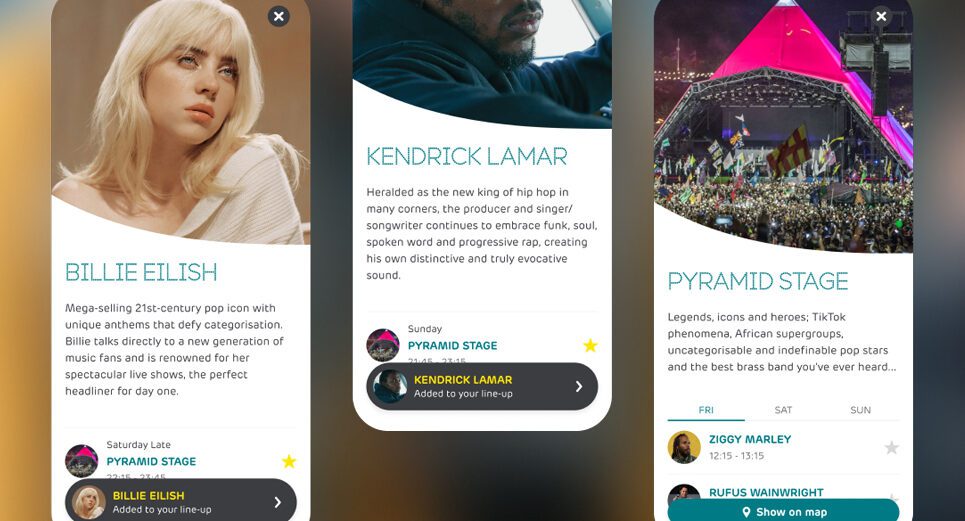This screenshot has width=965, height=521.
Task: Open the chevron on Billie Eilish line-up banner
Action: [278, 503]
